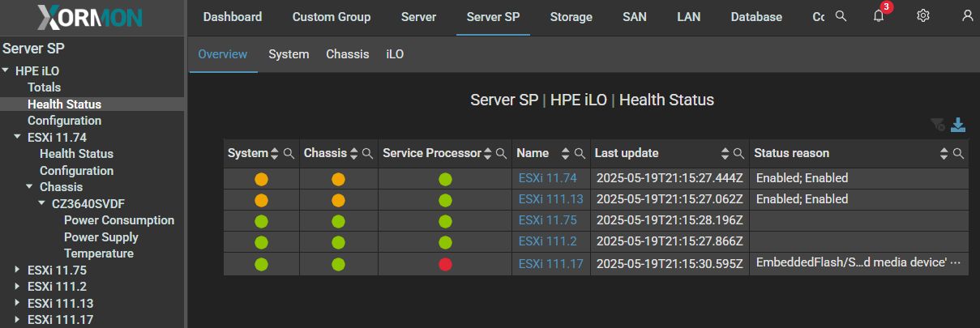
Task: Click 'Enabled; Enabled' in ESXi 11.74 row
Action: 802,178
